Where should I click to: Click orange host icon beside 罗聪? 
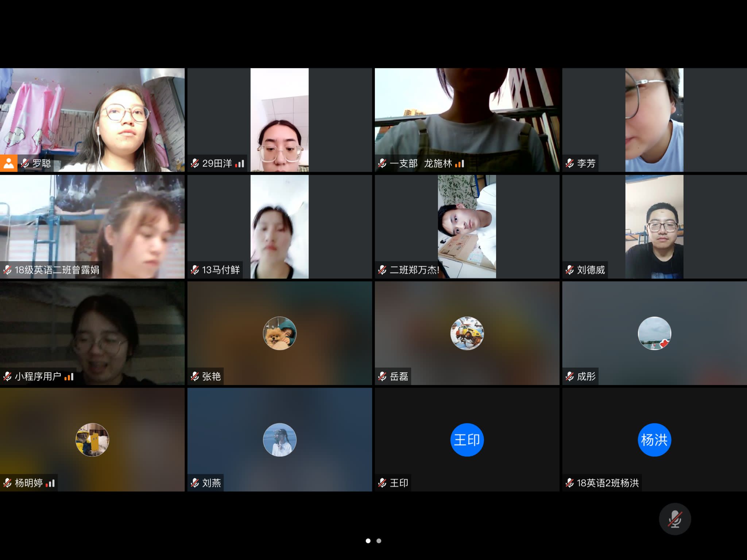8,163
